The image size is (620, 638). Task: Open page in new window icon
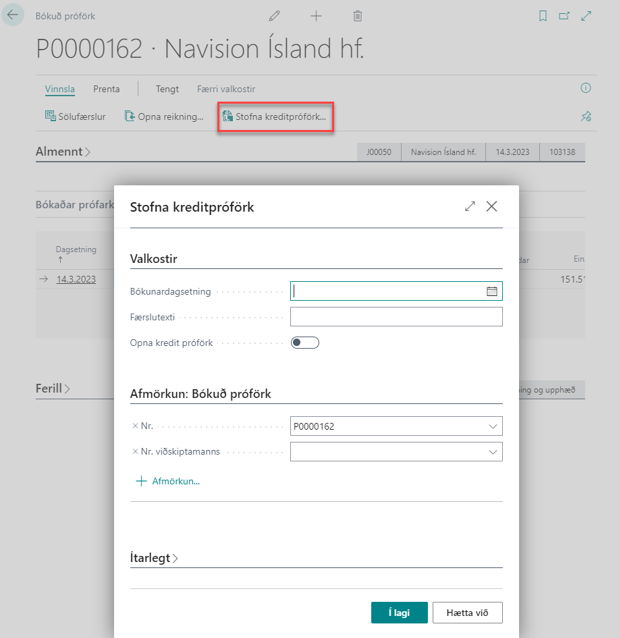click(x=564, y=17)
